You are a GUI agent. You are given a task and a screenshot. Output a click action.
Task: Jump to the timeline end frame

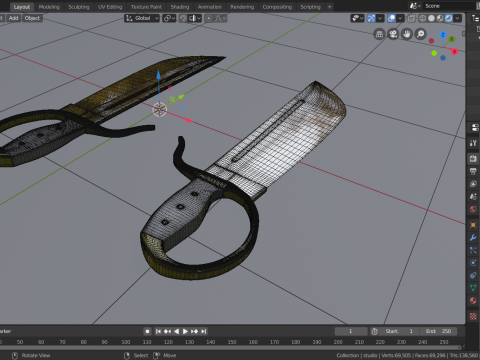[204, 331]
